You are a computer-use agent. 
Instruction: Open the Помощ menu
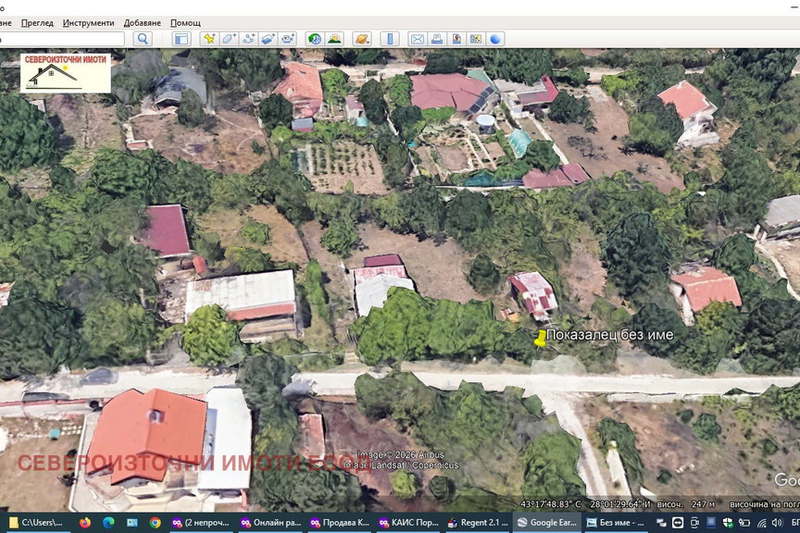(x=185, y=23)
